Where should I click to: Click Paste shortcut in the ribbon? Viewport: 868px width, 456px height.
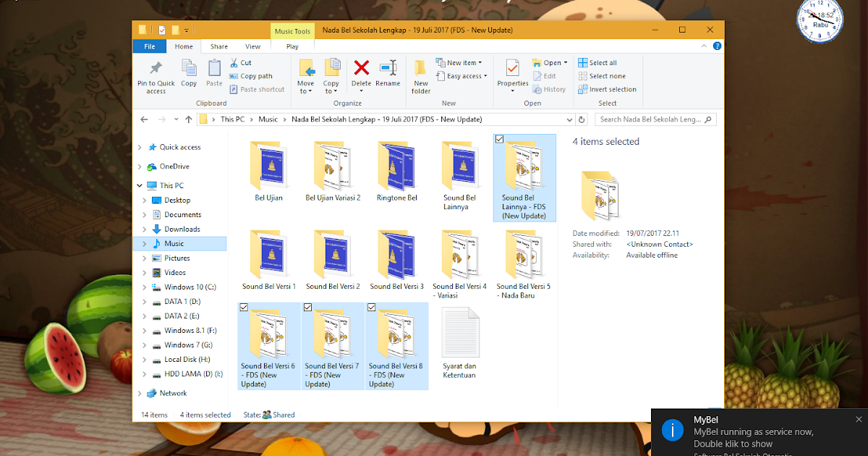click(257, 89)
